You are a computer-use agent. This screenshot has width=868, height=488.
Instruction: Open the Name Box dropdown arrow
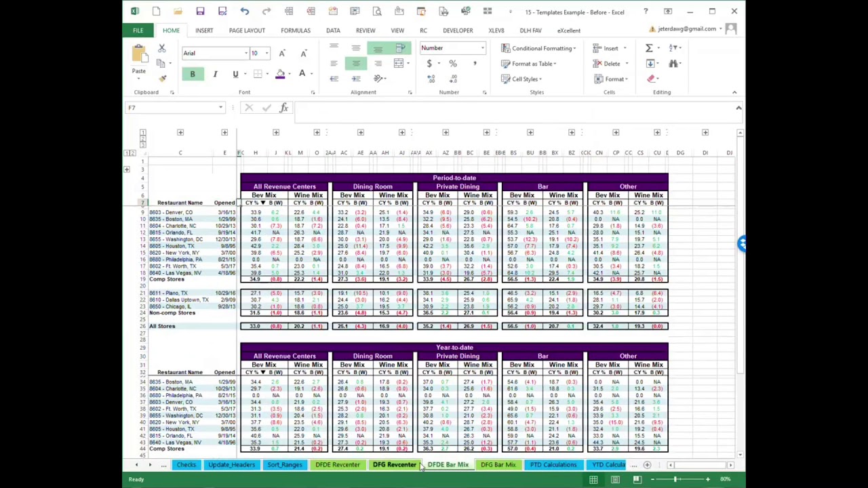tap(220, 108)
